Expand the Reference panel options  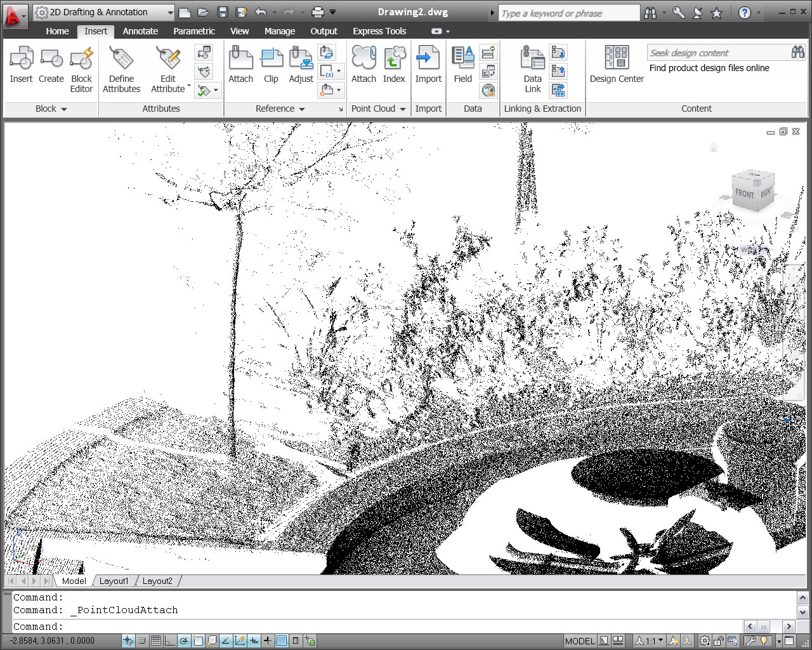(x=280, y=109)
